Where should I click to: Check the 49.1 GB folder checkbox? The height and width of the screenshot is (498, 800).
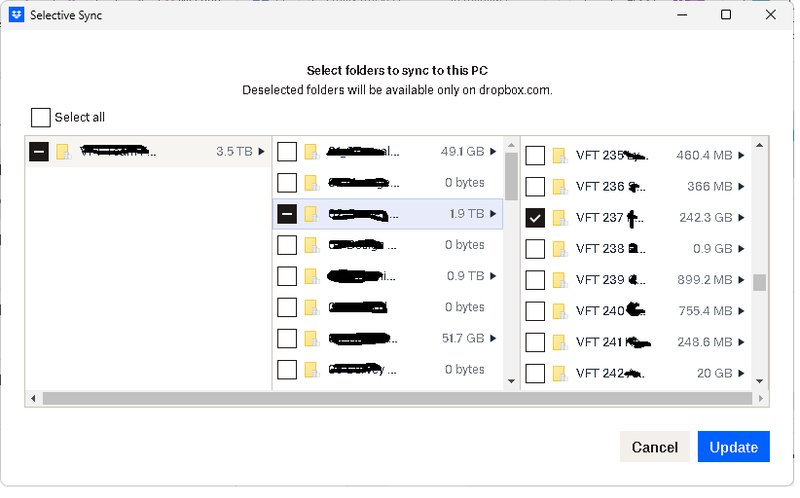(x=287, y=152)
